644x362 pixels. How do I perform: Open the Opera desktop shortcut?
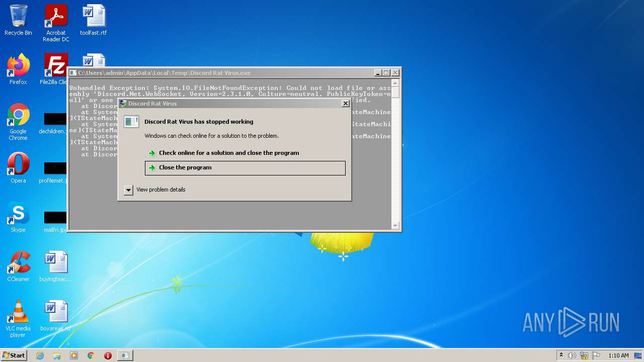[18, 168]
